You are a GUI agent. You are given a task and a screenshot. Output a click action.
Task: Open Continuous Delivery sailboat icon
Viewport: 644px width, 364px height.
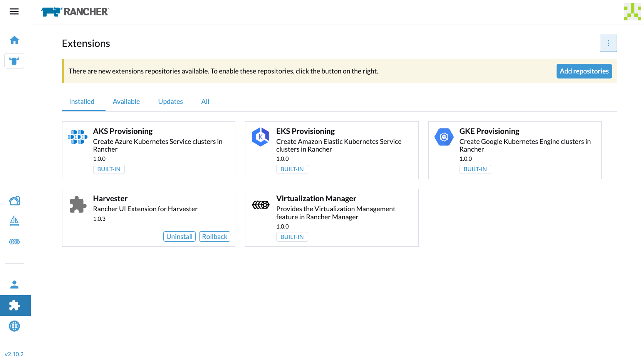click(14, 221)
